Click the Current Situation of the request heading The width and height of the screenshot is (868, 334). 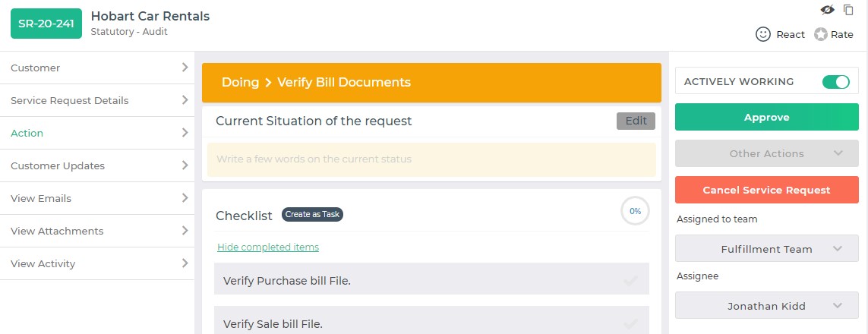[314, 121]
